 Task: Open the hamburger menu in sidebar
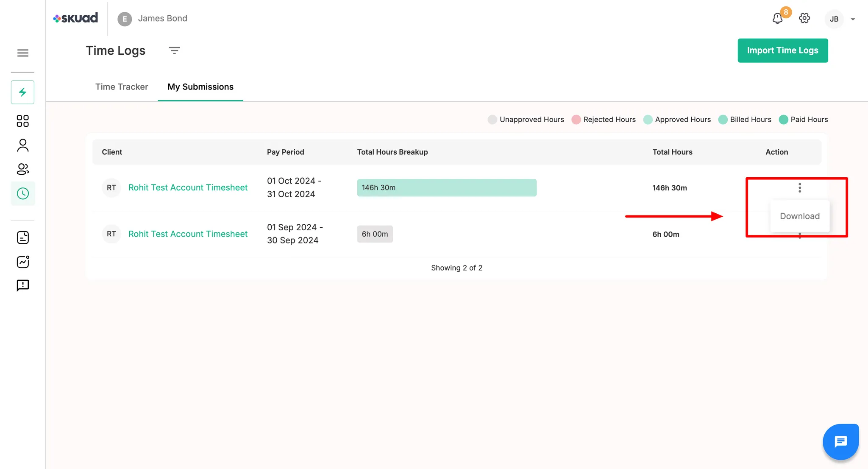tap(23, 53)
